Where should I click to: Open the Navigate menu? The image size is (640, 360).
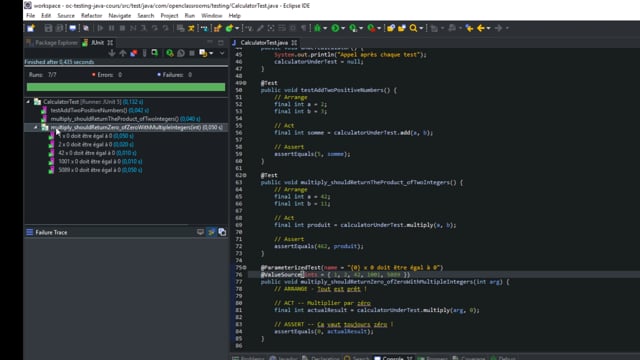coord(120,16)
